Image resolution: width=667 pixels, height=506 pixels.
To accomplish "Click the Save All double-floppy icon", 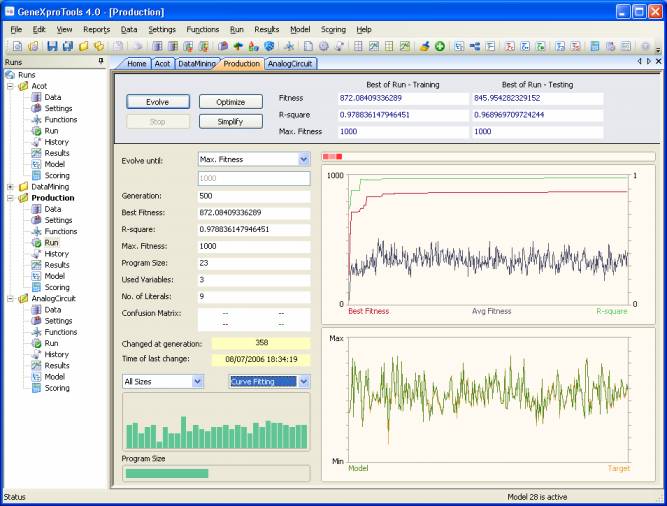I will coord(68,46).
